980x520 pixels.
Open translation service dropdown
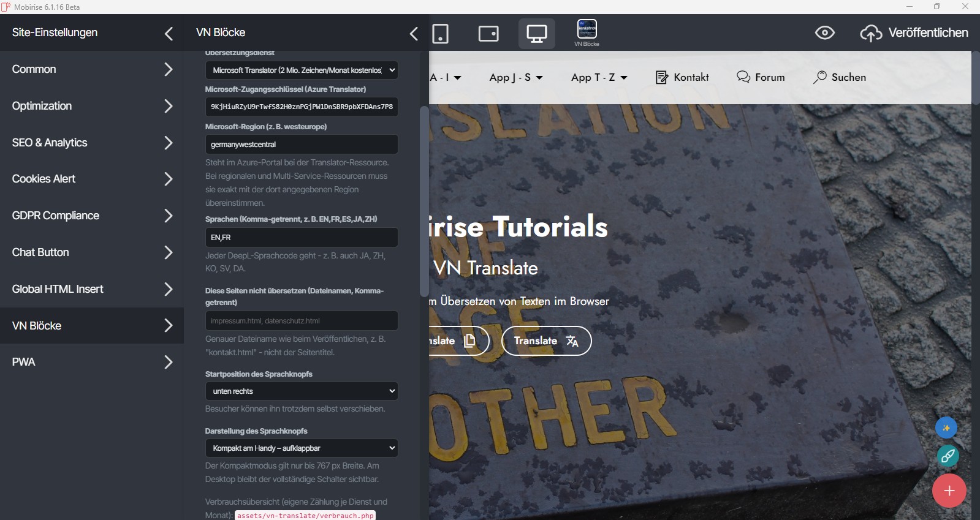click(x=302, y=70)
